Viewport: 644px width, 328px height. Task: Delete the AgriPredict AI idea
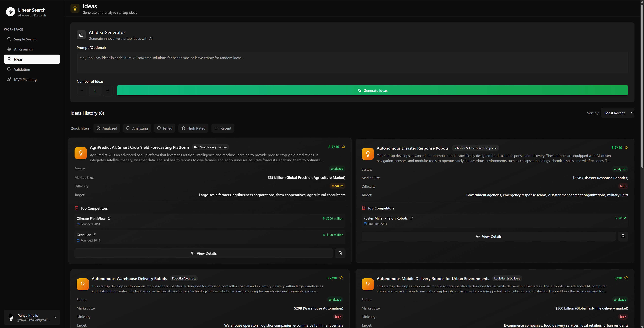[340, 253]
